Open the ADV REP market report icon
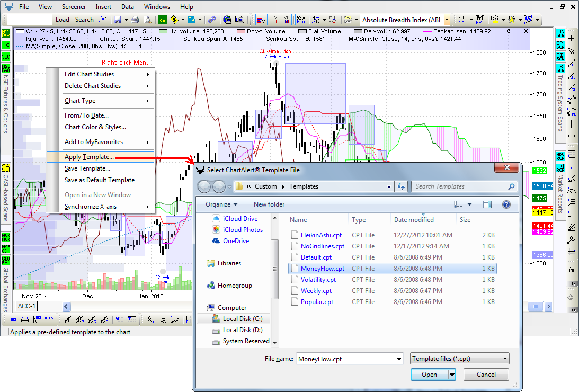This screenshot has width=579, height=392. (560, 156)
